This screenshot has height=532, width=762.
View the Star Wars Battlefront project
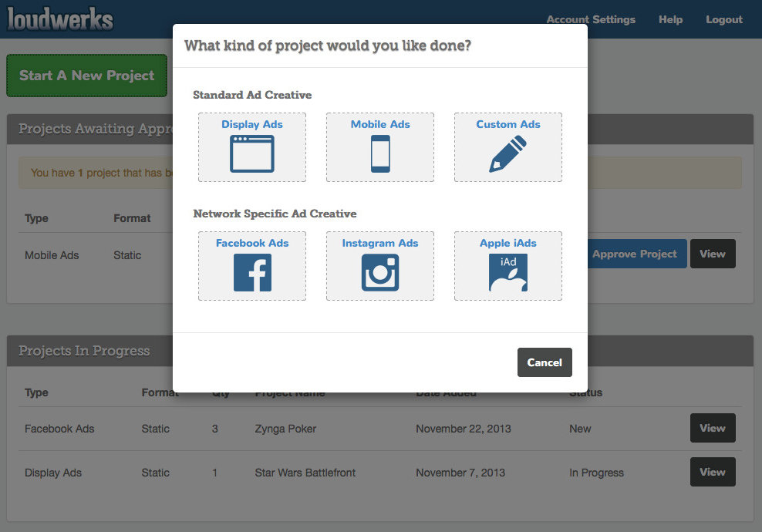[x=713, y=472]
